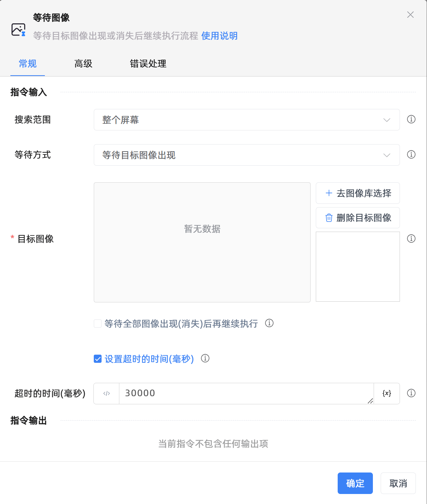The image size is (427, 504).
Task: View info beside timeout input field
Action: [x=411, y=393]
